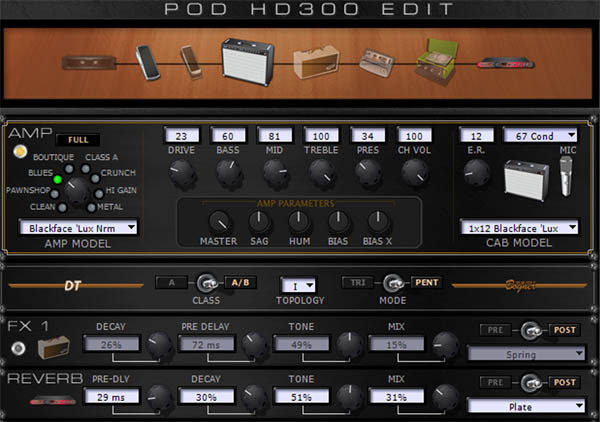Flip the REVERB PRE/POST toggle switch

[531, 383]
